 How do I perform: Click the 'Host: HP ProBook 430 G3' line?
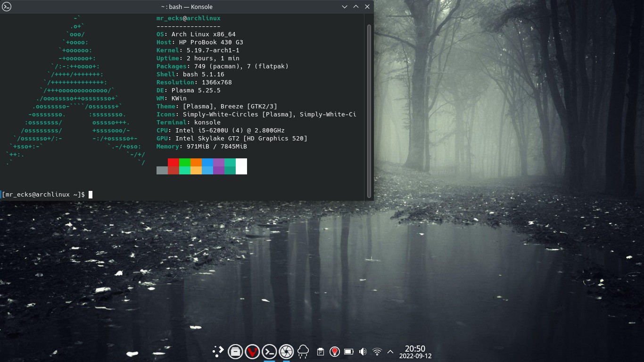[200, 42]
